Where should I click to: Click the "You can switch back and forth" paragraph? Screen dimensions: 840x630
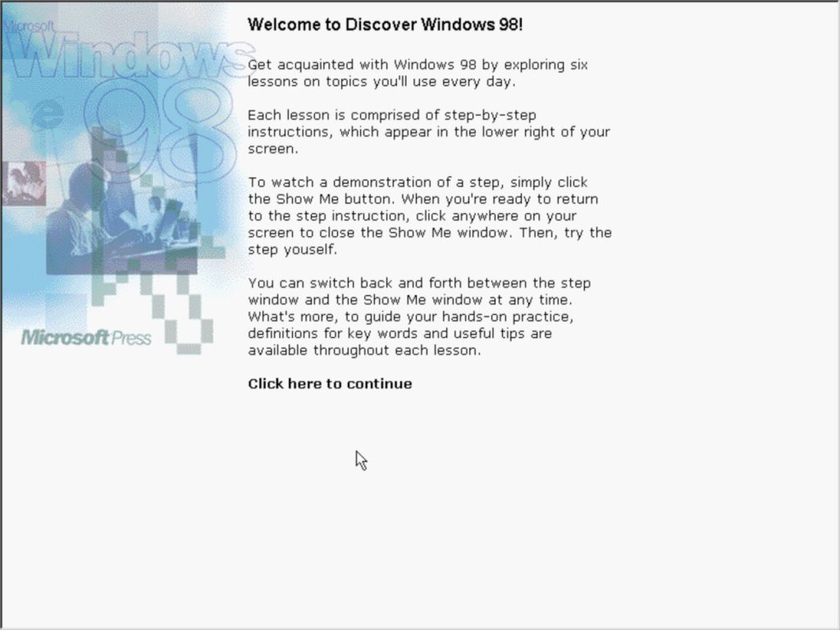pos(418,317)
